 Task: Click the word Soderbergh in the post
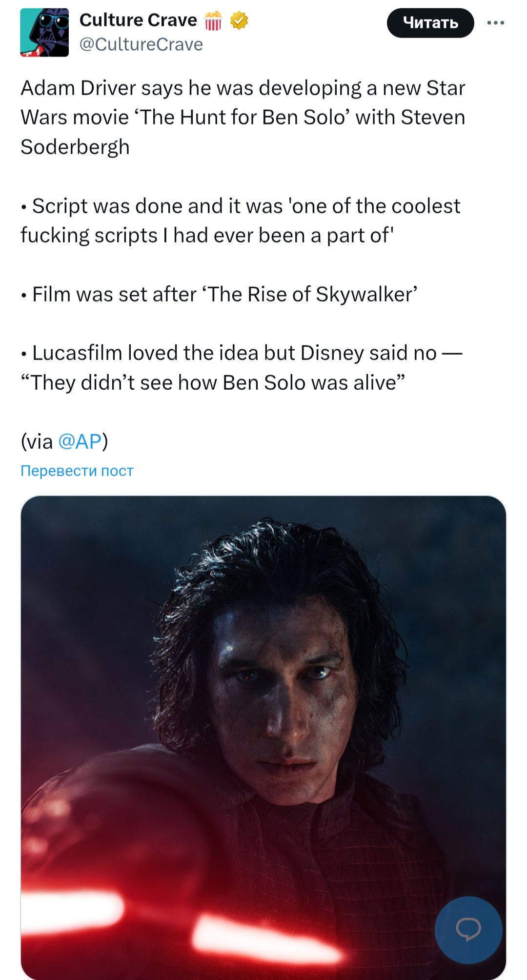(x=75, y=147)
